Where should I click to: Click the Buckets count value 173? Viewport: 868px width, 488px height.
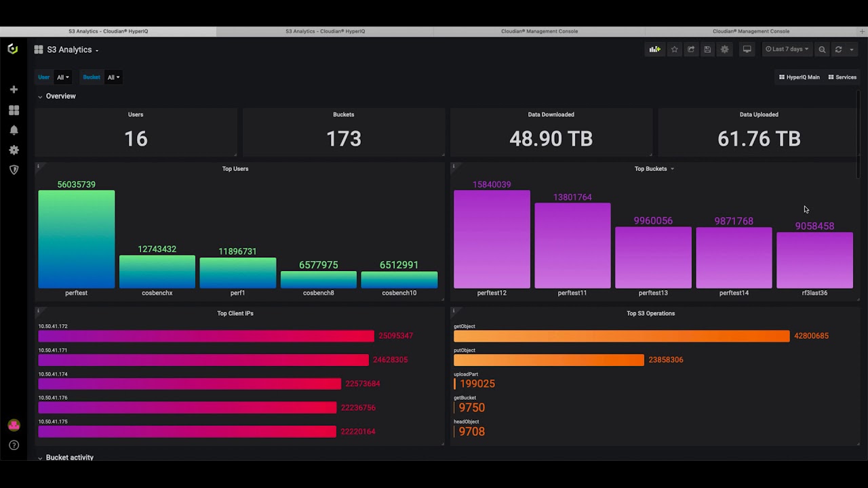point(344,139)
